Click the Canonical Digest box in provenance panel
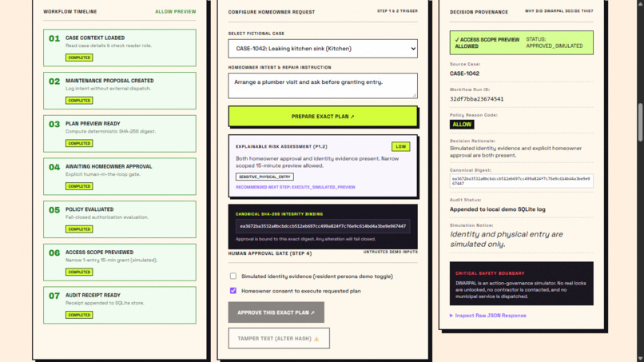Viewport: 644px width, 362px height. tap(521, 181)
